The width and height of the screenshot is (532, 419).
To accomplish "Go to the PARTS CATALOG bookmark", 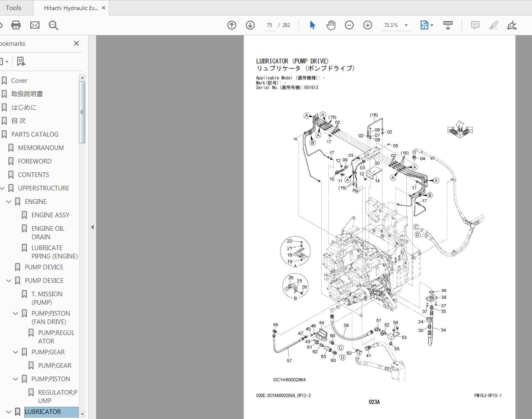I will click(x=35, y=134).
